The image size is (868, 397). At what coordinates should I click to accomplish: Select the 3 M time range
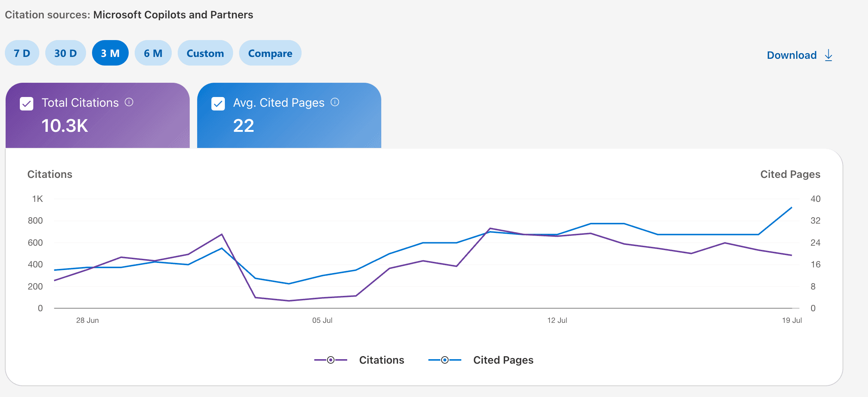pyautogui.click(x=110, y=53)
